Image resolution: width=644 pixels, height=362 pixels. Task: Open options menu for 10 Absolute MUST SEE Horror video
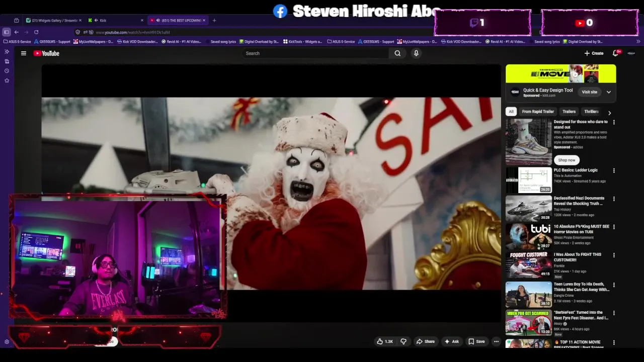613,227
